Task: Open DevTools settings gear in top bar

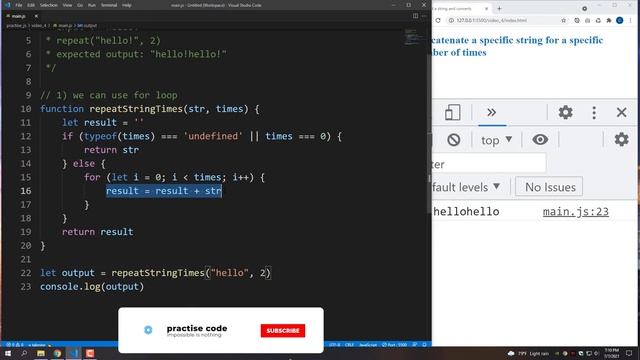Action: 565,112
